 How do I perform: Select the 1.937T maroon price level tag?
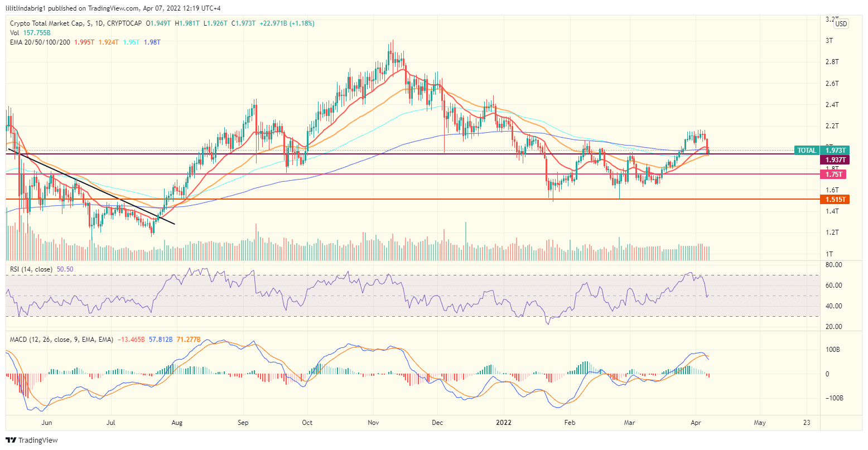(835, 160)
